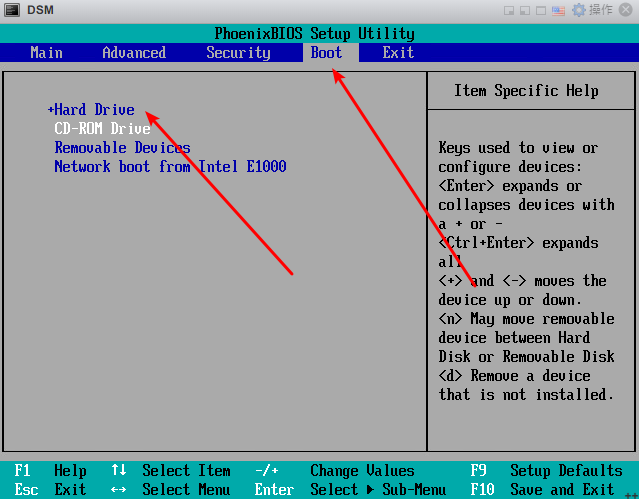The height and width of the screenshot is (499, 639).
Task: Click the Select Item hint label
Action: [x=186, y=471]
